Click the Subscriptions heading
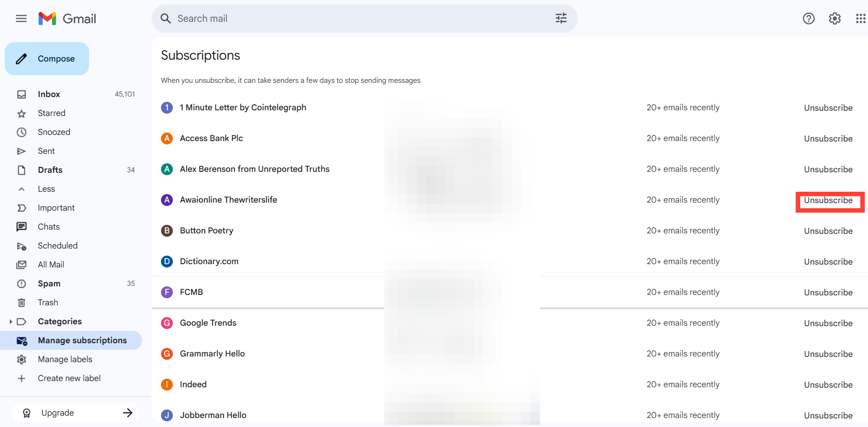This screenshot has height=427, width=868. [x=200, y=55]
